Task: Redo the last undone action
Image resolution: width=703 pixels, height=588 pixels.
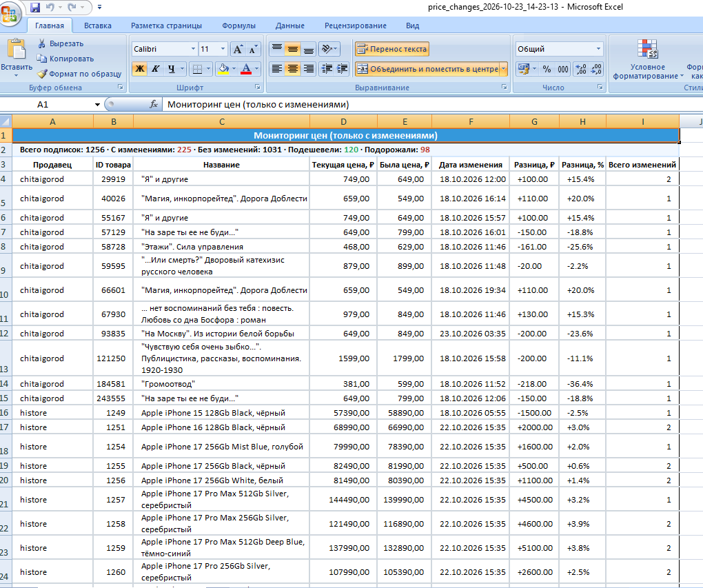Action: point(72,7)
